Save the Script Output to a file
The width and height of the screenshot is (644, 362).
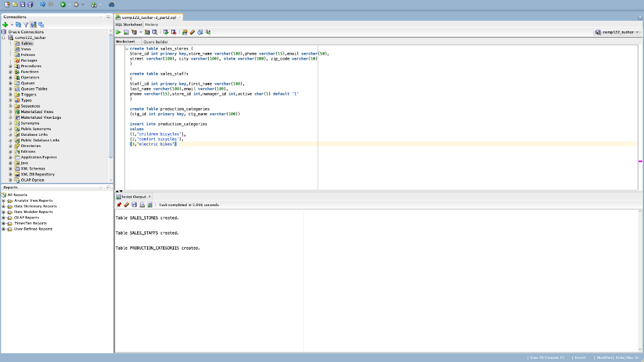(x=135, y=205)
